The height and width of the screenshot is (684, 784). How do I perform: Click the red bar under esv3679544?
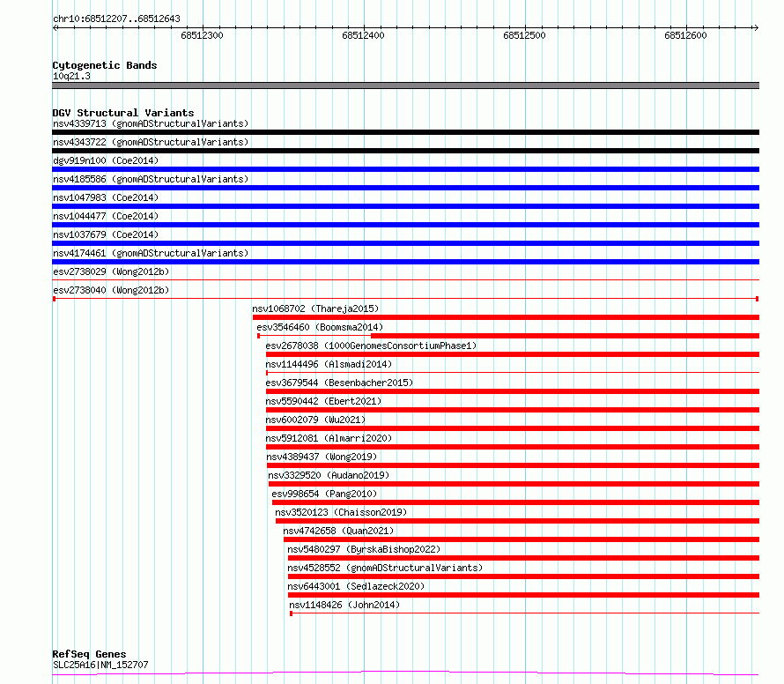[513, 391]
